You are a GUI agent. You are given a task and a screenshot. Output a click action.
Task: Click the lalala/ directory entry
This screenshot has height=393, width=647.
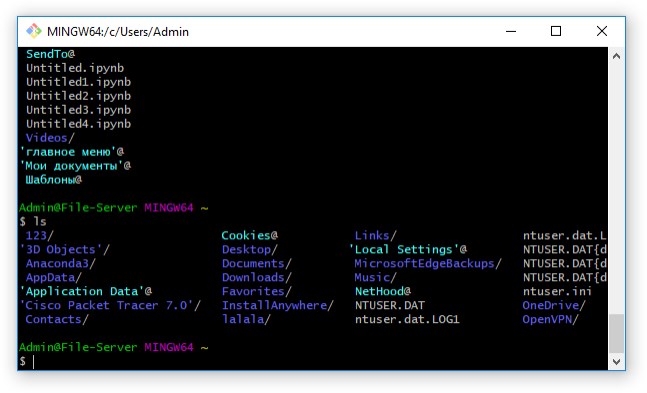[x=246, y=320]
